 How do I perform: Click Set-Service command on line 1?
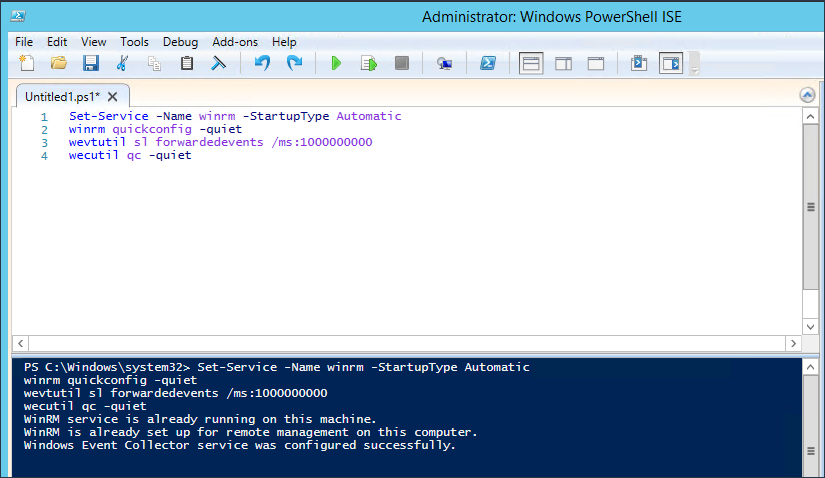click(x=108, y=116)
